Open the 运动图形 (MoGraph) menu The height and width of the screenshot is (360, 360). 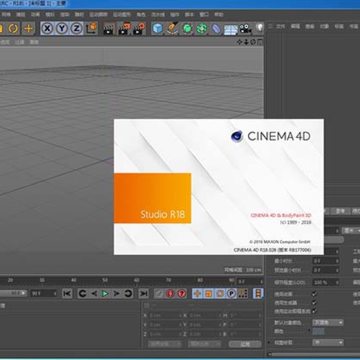pyautogui.click(x=122, y=15)
